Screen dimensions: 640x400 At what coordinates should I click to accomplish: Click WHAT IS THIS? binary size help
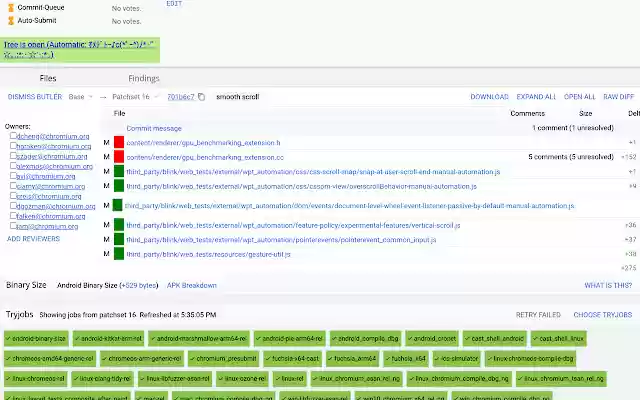(x=608, y=285)
